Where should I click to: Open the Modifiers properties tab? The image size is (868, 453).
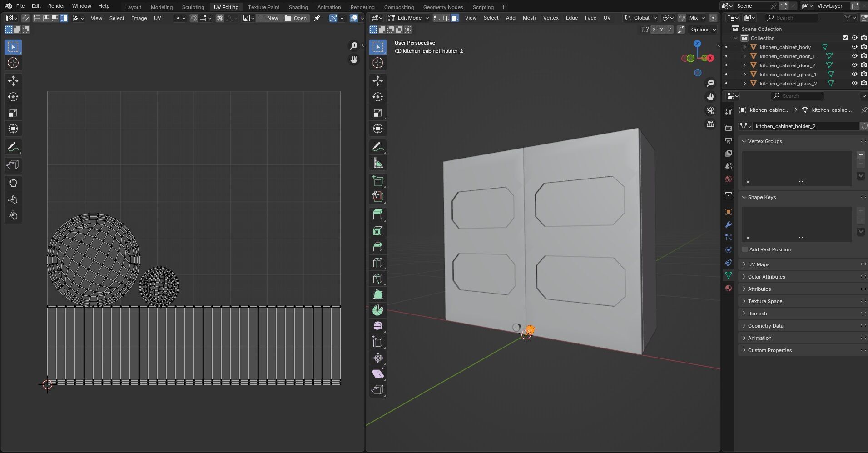pyautogui.click(x=729, y=224)
